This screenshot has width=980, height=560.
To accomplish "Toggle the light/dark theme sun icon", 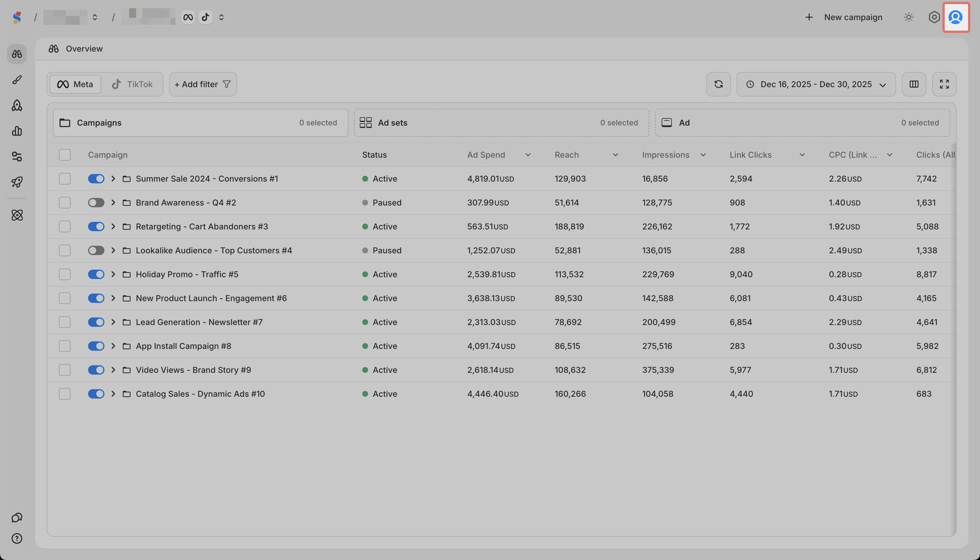I will (x=909, y=17).
